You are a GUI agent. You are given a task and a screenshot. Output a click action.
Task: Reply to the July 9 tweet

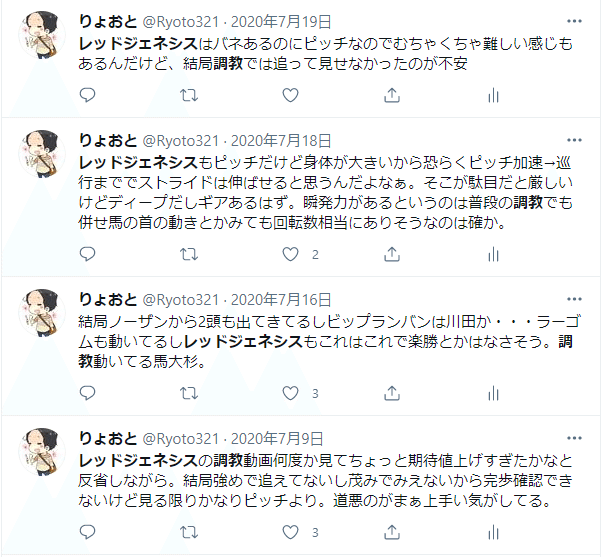click(x=87, y=532)
